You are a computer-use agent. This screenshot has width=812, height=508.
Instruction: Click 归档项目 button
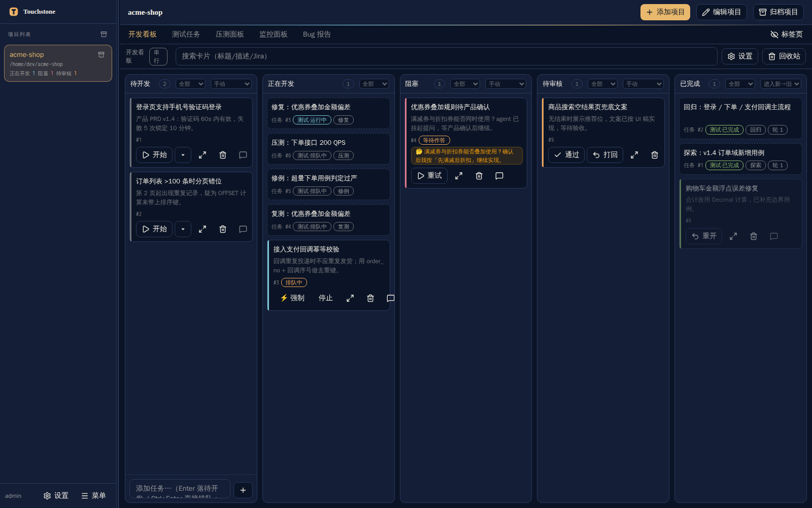click(x=779, y=12)
